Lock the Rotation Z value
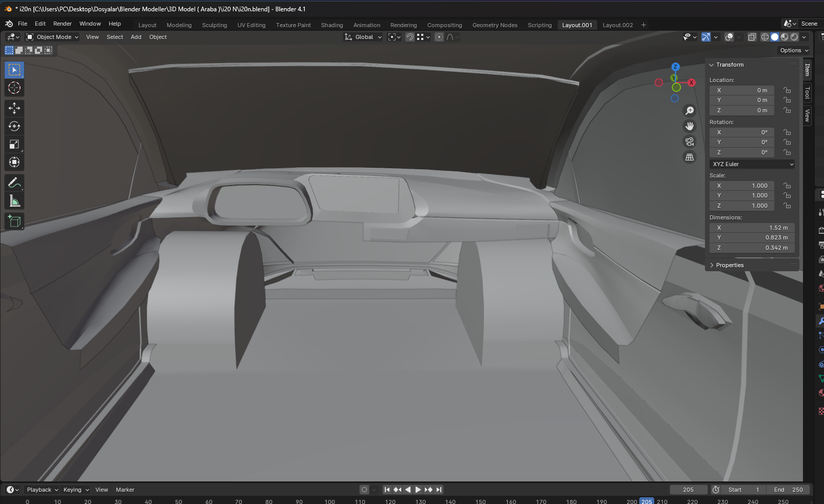Screen dimensions: 824x504 tap(787, 152)
